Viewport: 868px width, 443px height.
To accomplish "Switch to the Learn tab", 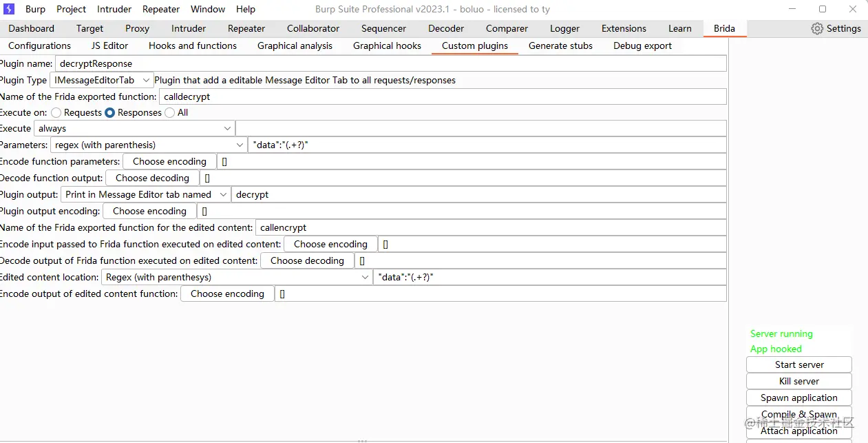I will [679, 28].
